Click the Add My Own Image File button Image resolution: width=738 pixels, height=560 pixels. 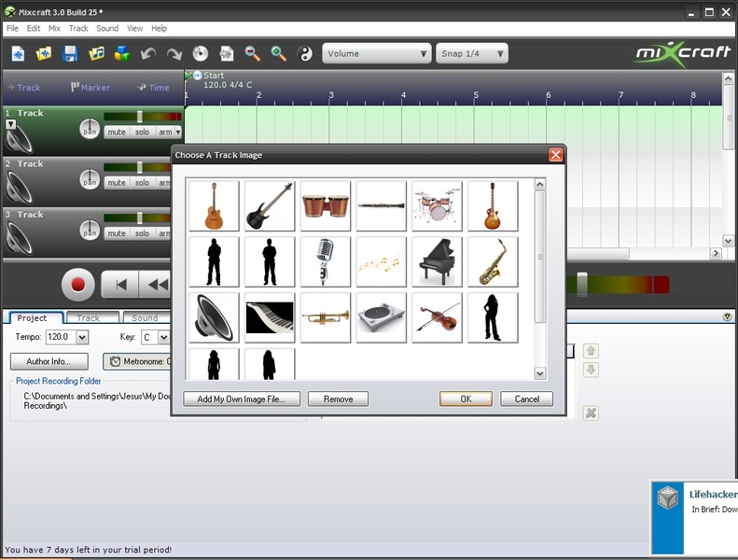click(242, 399)
